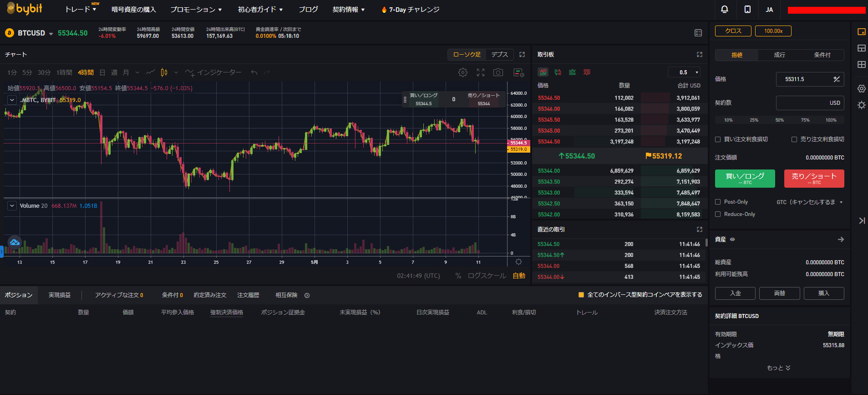Expand the order book panel (取引板)
Screen dimensions: 868x395
[x=700, y=54]
